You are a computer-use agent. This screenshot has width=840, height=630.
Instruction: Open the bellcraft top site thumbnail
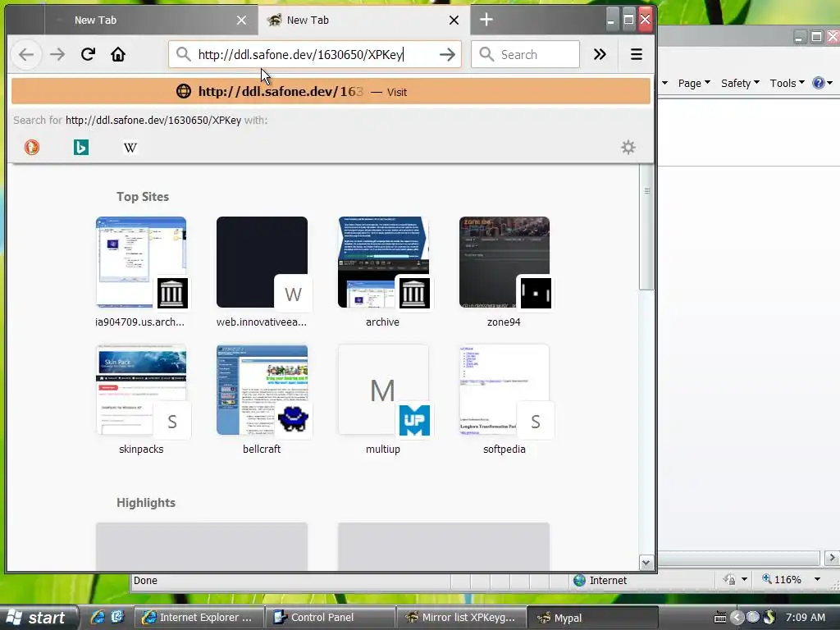262,390
